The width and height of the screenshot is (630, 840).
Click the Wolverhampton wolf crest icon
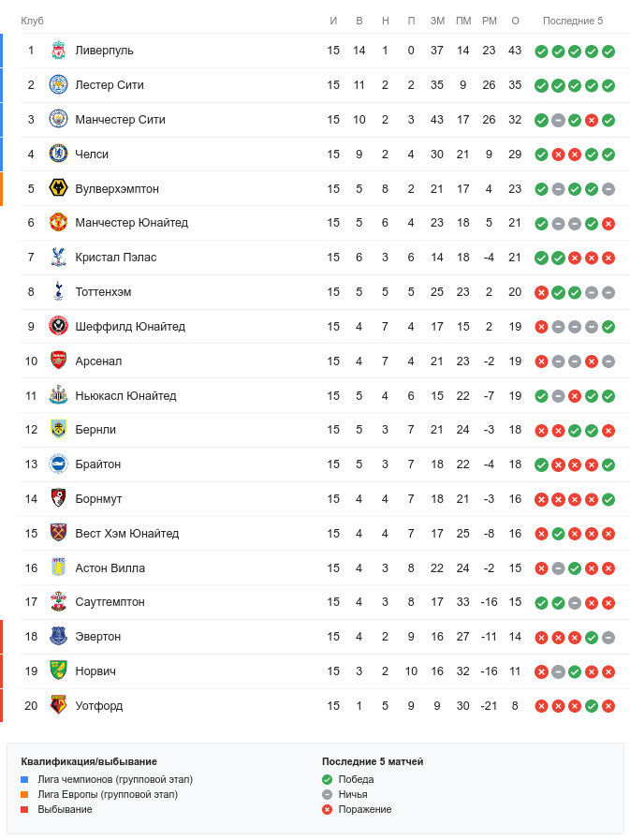pyautogui.click(x=58, y=189)
